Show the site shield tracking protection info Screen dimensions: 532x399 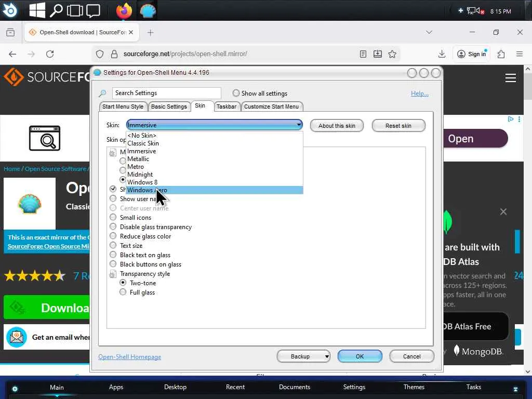click(x=99, y=54)
